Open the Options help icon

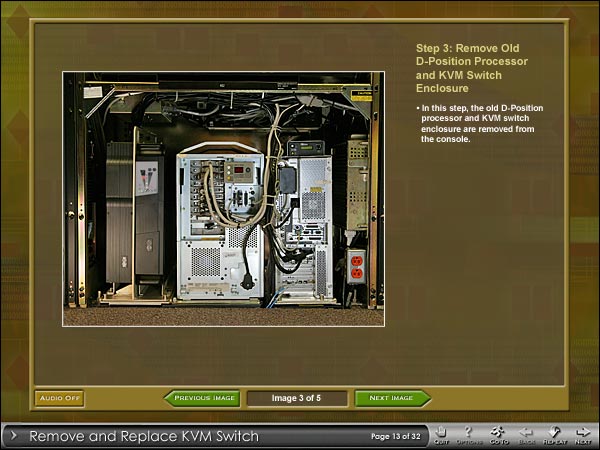click(468, 434)
